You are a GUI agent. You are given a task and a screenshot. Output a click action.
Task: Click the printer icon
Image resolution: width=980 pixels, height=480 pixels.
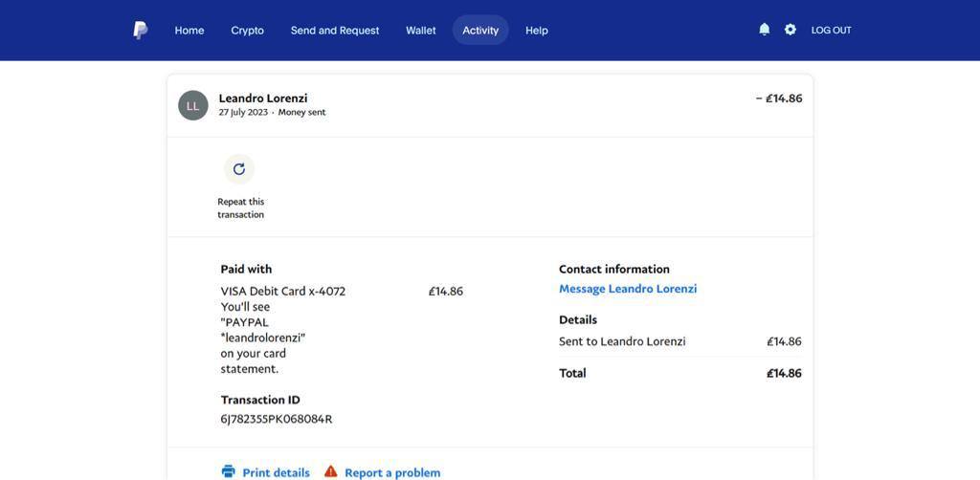pos(228,471)
